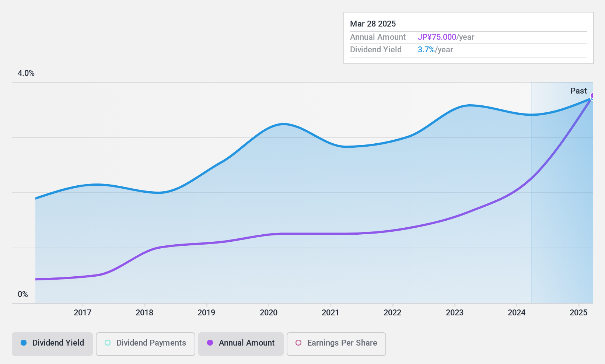The width and height of the screenshot is (605, 364).
Task: Collapse the Annual Amount legend entry
Action: [x=241, y=343]
